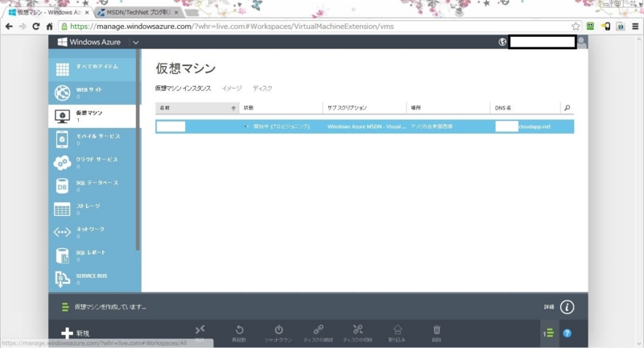This screenshot has width=644, height=348.
Task: Click the シャットダウン power icon
Action: [279, 330]
